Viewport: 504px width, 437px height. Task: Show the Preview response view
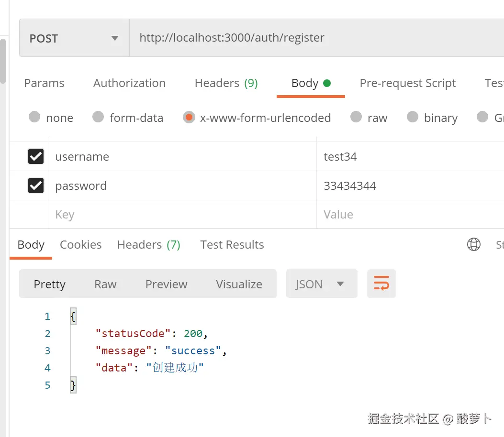166,284
